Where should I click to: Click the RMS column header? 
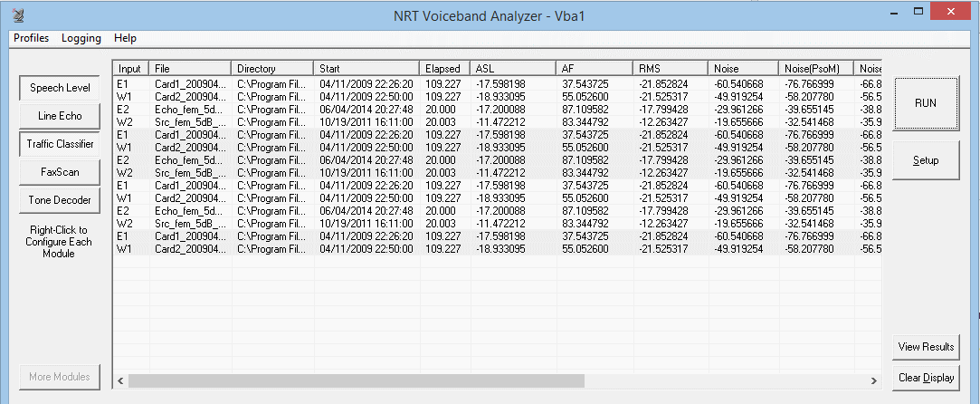(x=671, y=69)
